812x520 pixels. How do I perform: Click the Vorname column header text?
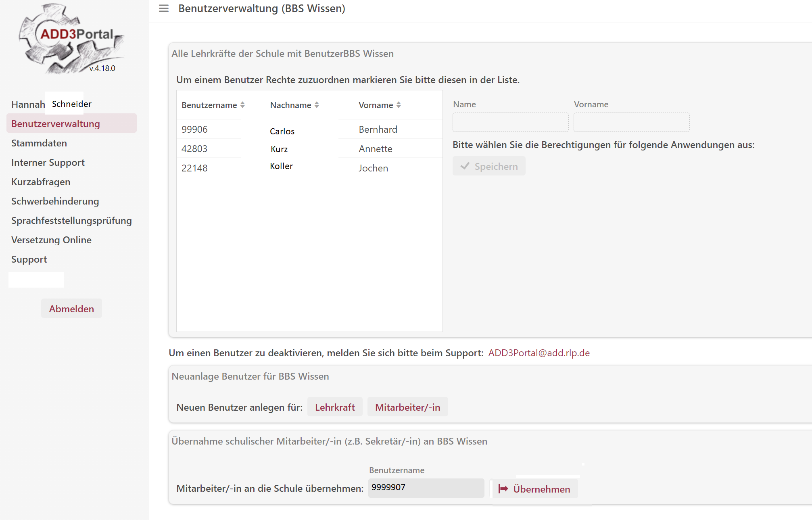pos(376,105)
